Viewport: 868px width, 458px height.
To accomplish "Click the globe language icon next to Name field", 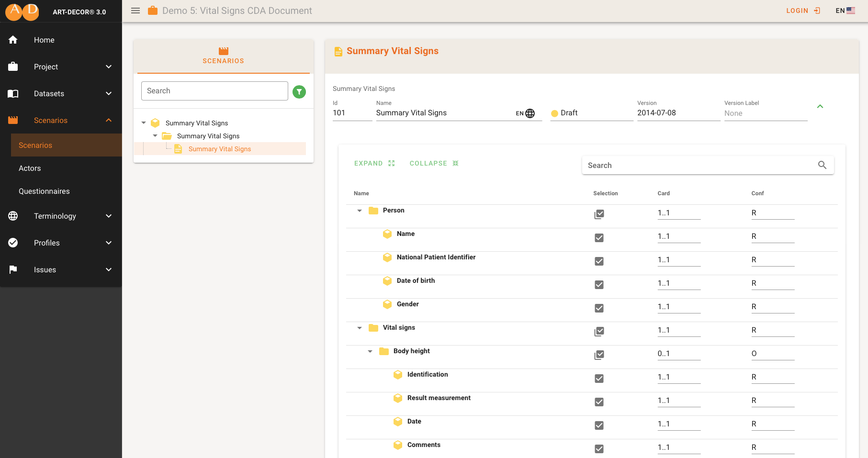I will click(x=530, y=113).
